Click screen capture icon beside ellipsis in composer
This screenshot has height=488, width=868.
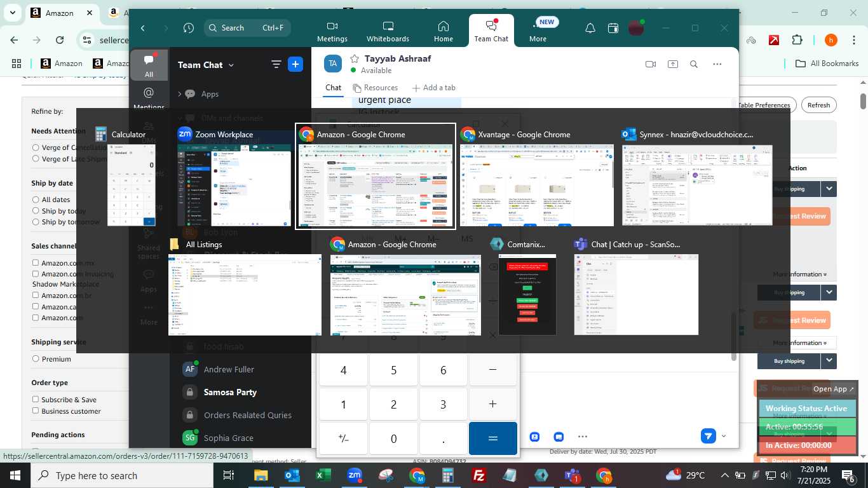pos(559,437)
